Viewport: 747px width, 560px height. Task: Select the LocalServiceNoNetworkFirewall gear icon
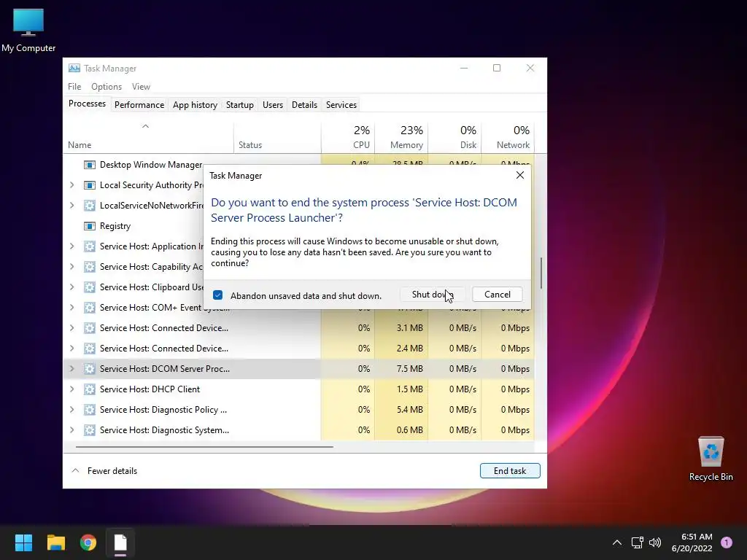tap(89, 206)
